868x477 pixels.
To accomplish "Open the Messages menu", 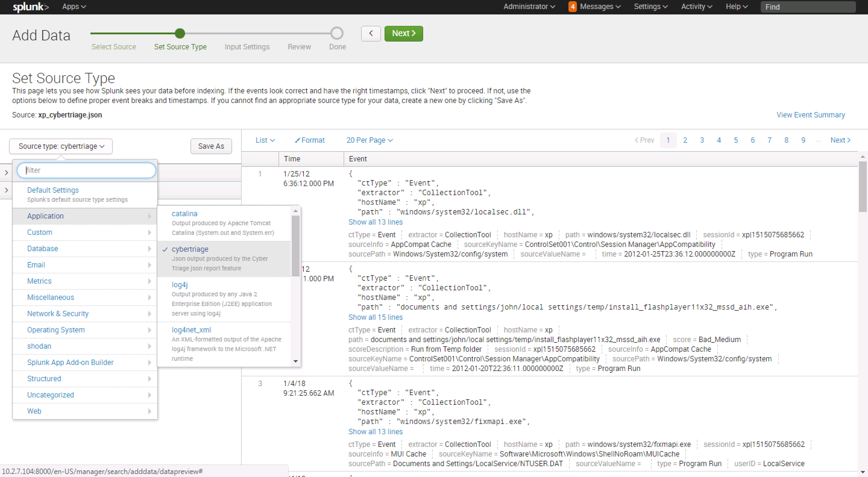I will [600, 7].
